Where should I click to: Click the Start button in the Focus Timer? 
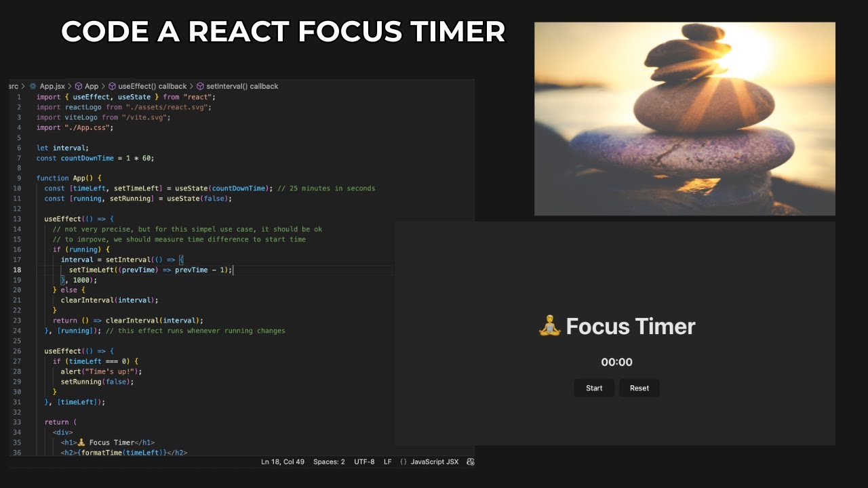[594, 388]
